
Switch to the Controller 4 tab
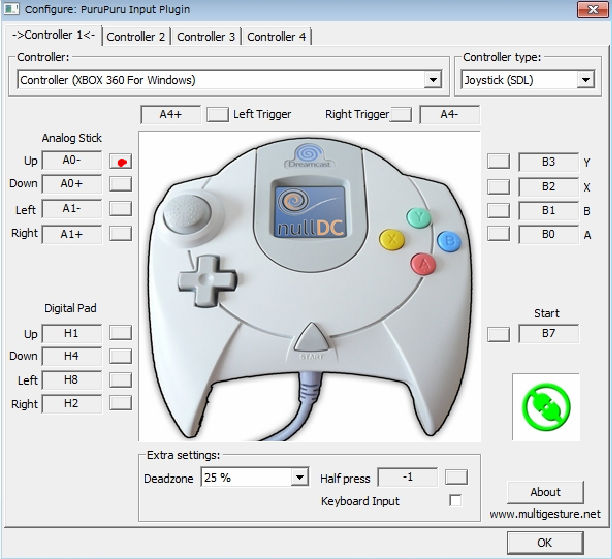pos(276,37)
